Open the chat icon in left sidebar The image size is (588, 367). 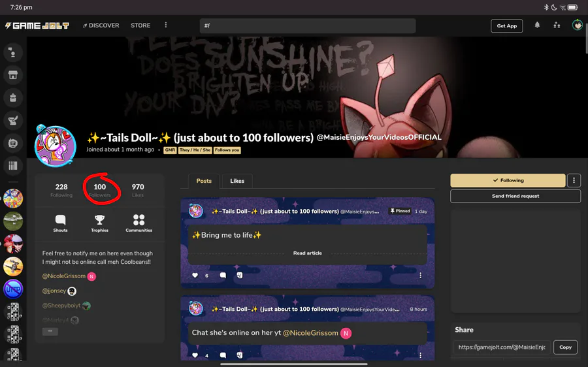click(x=13, y=53)
